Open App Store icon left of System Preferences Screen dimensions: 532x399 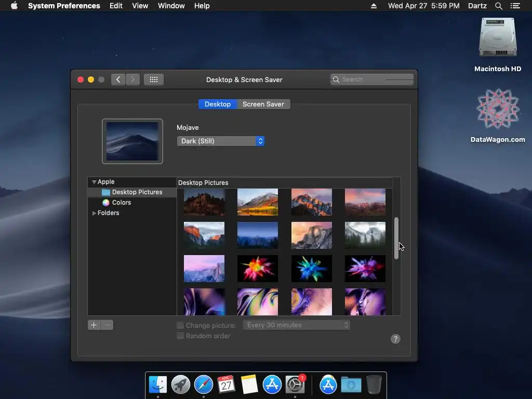coord(272,385)
